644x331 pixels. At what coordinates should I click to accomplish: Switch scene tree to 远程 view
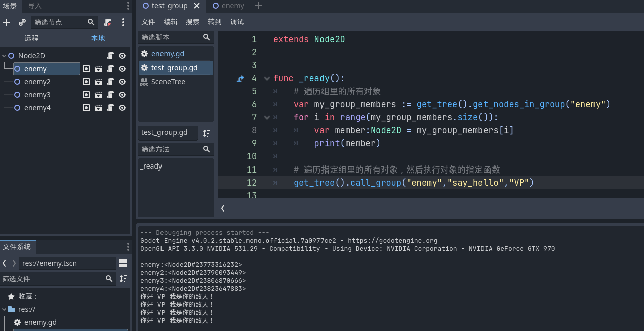click(31, 38)
